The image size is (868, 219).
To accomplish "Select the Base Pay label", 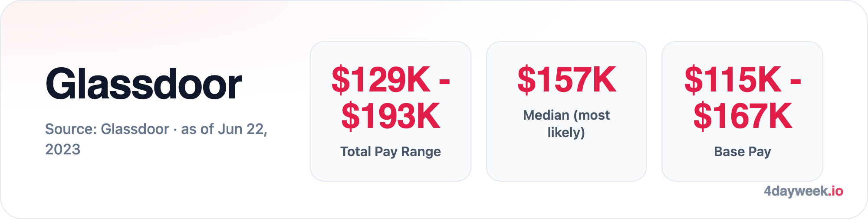I will point(743,151).
